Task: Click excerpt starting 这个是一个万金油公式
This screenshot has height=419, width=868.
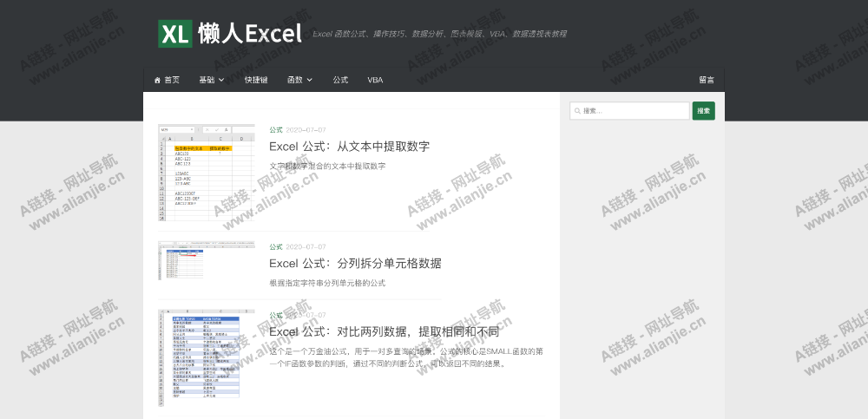Action: point(406,357)
